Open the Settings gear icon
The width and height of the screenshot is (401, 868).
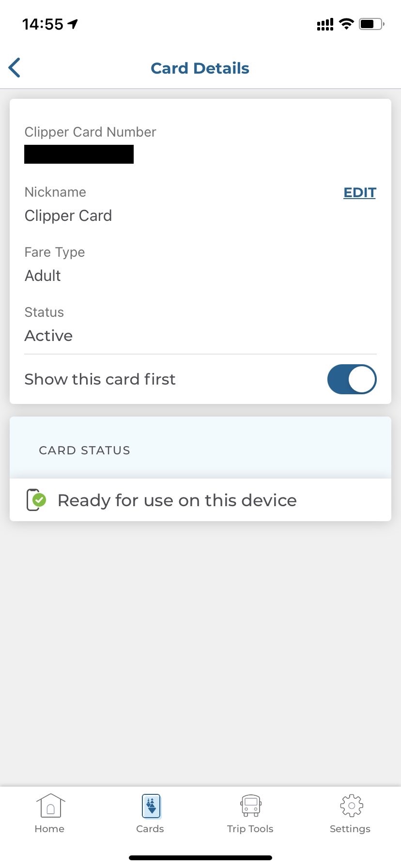coord(350,806)
